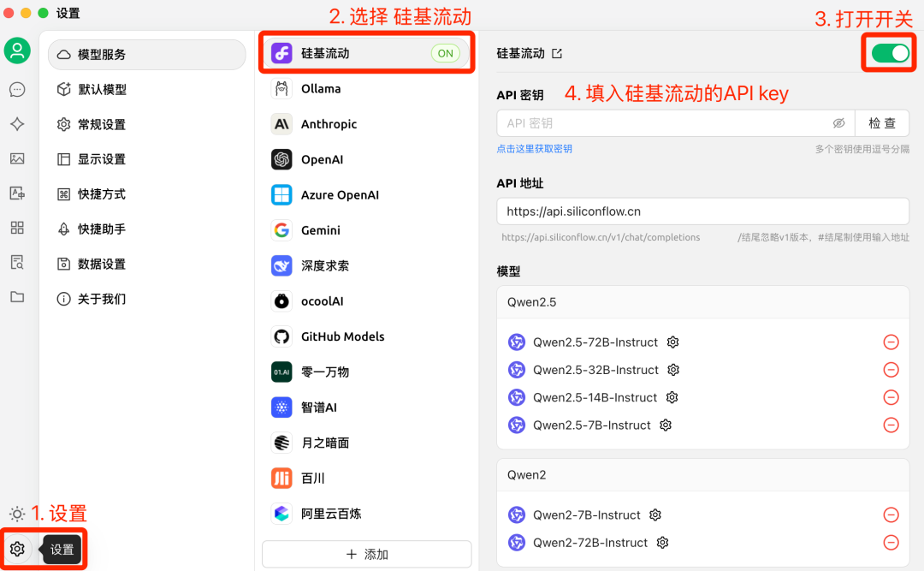This screenshot has height=571, width=924.
Task: Follow the 点击这里获取密钥 link
Action: [x=534, y=149]
